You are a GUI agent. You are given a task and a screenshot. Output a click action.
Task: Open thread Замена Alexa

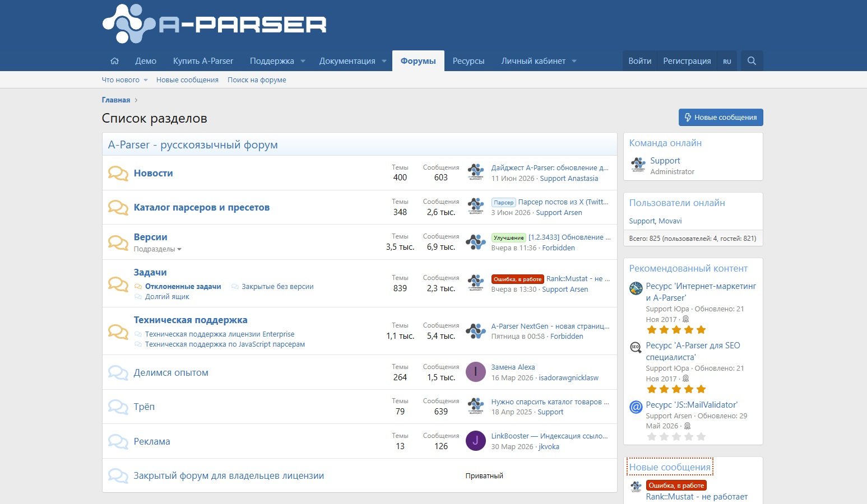coord(513,367)
